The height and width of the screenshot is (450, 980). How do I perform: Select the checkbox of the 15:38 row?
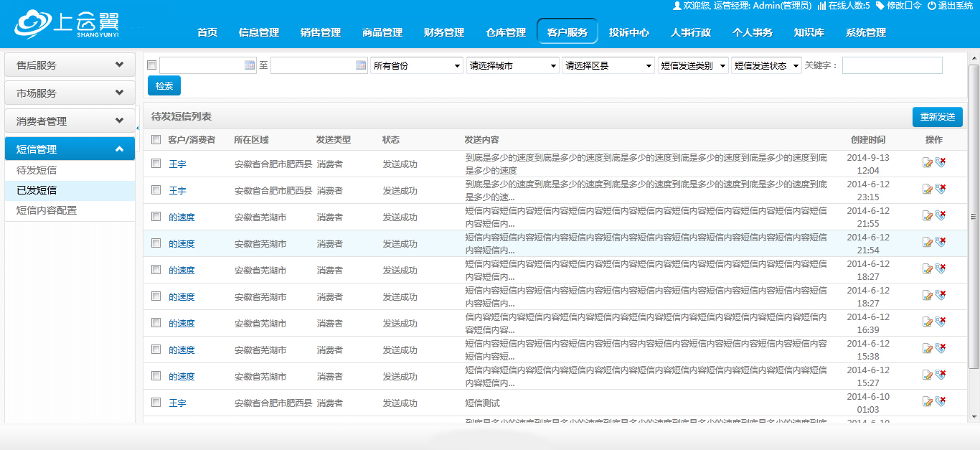(156, 350)
